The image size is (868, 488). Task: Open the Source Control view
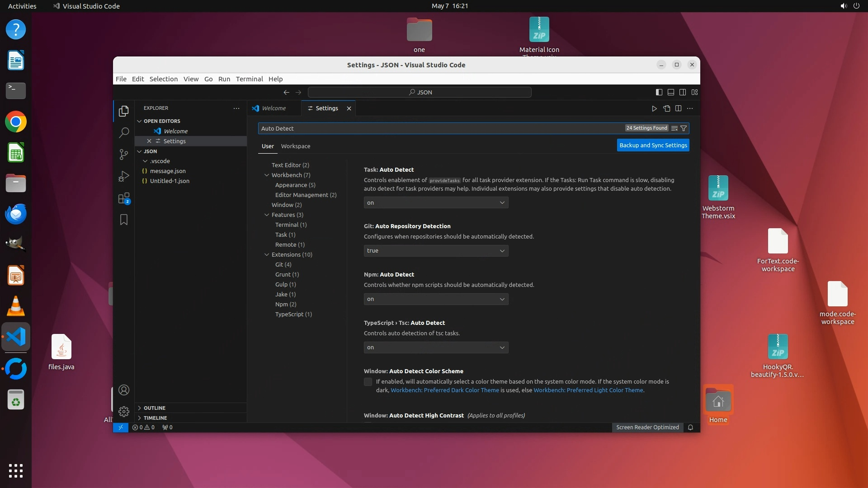[x=123, y=155]
